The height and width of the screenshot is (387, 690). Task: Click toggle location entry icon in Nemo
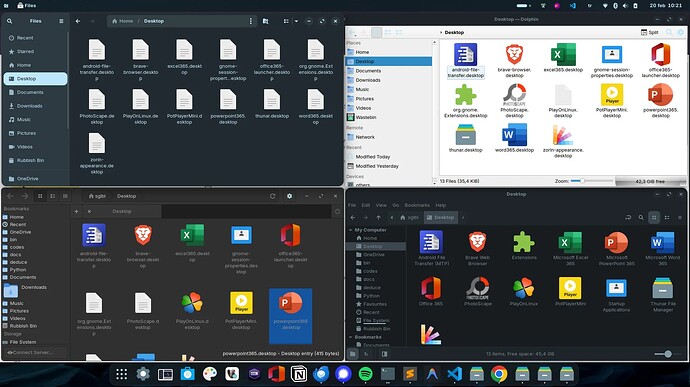(628, 217)
